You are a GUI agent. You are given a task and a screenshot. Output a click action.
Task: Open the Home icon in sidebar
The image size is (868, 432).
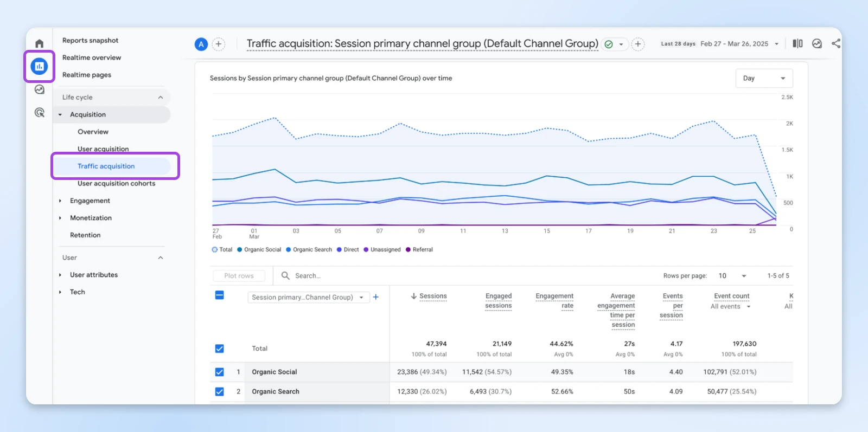(x=39, y=43)
